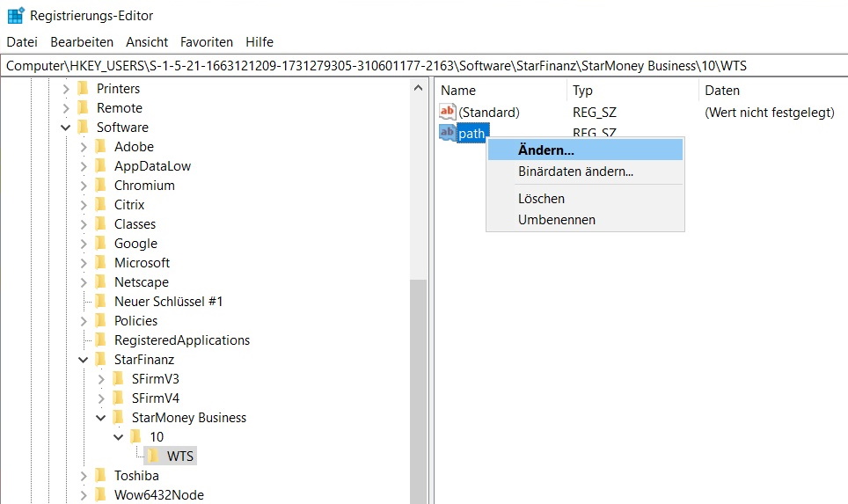Click the Classes folder icon
Screen dimensions: 848x504
coord(100,224)
